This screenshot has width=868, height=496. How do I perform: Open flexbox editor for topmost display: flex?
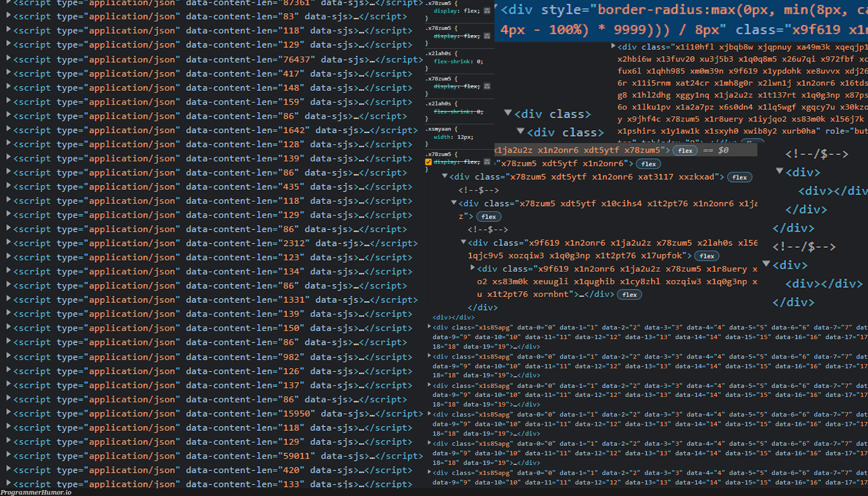click(487, 10)
